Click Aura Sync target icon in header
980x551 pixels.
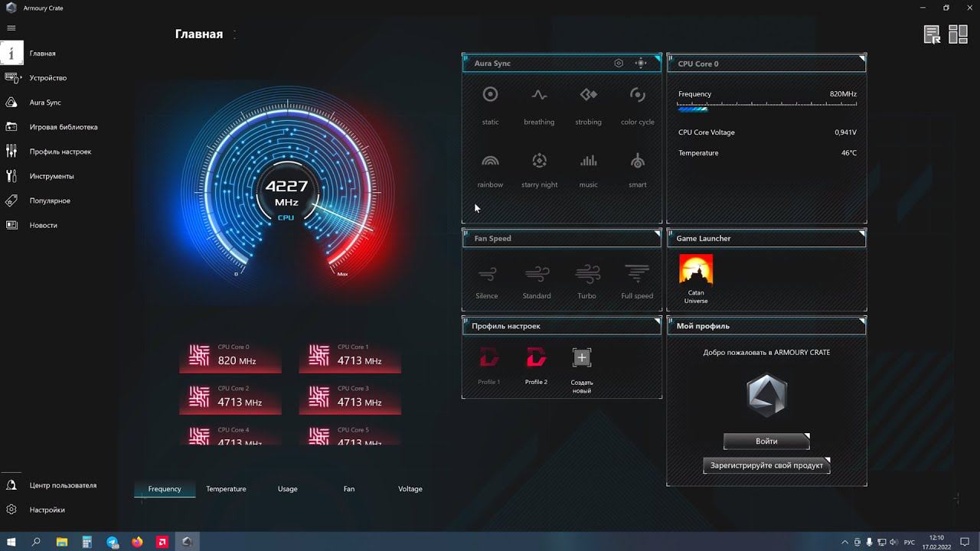[x=642, y=64]
